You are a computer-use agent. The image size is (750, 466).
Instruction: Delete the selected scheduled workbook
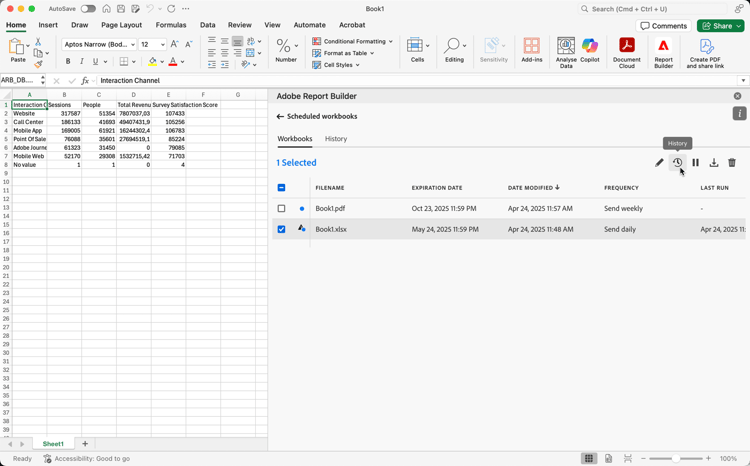732,163
